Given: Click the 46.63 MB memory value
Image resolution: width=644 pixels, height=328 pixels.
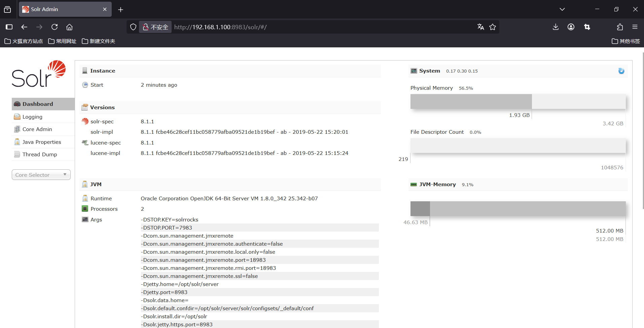Looking at the screenshot, I should pos(416,222).
